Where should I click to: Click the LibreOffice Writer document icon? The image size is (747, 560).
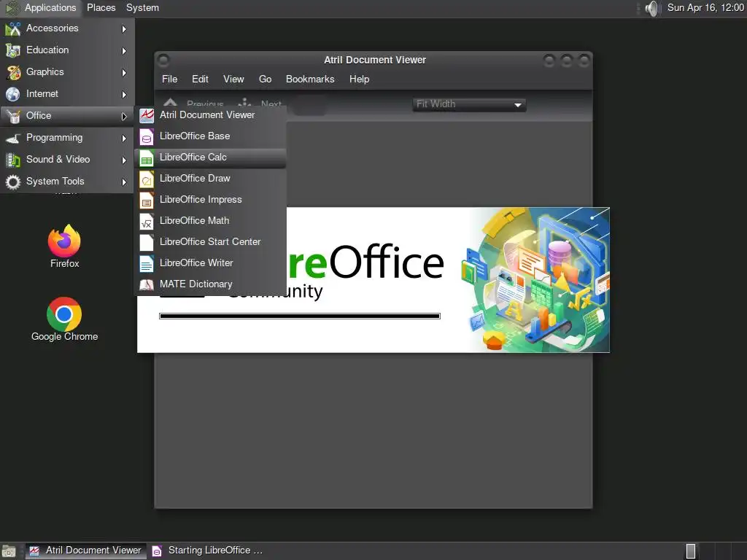147,263
